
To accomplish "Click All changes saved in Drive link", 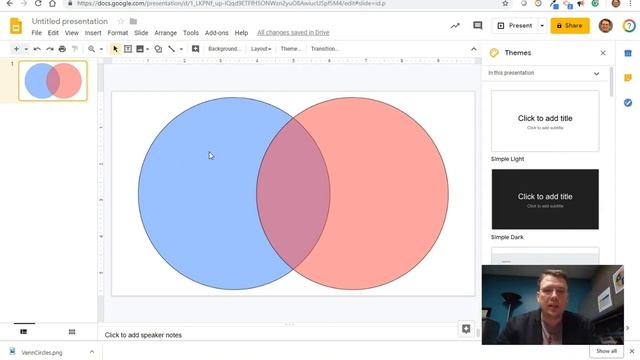I will (293, 33).
